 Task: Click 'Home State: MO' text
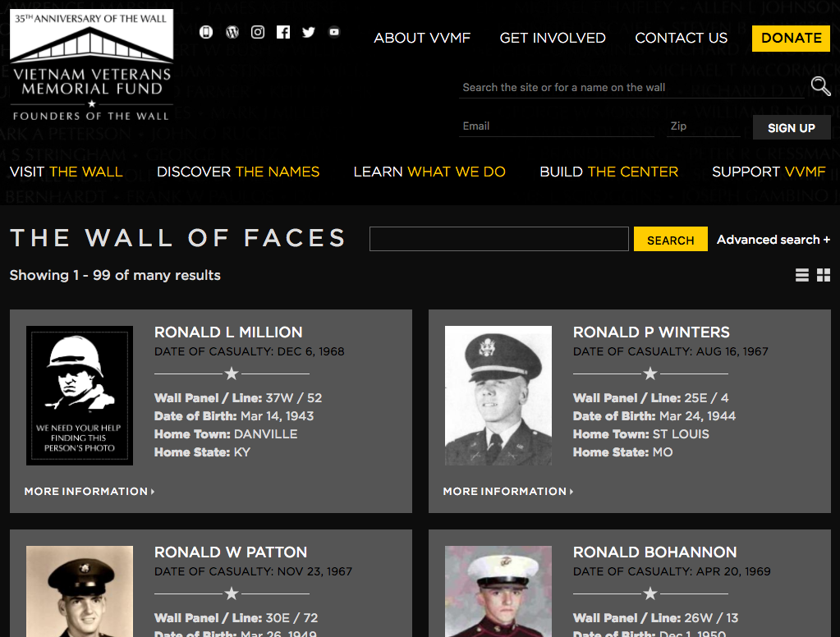pyautogui.click(x=623, y=452)
